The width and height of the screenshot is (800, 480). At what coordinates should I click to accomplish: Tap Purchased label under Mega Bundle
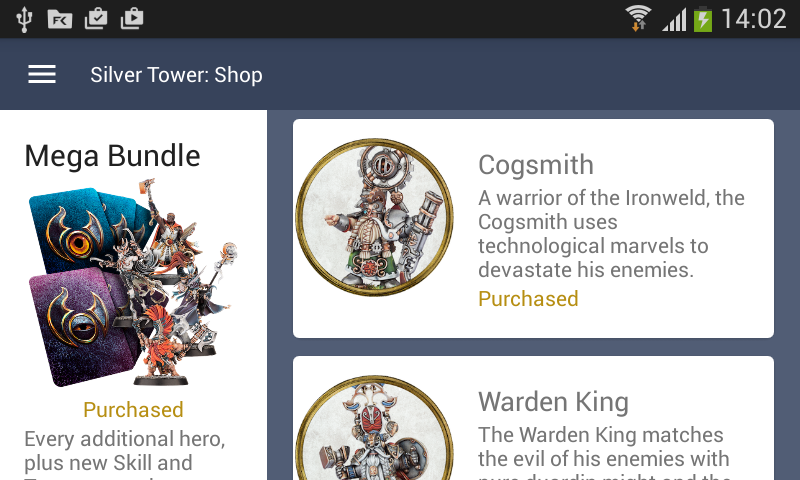click(133, 410)
